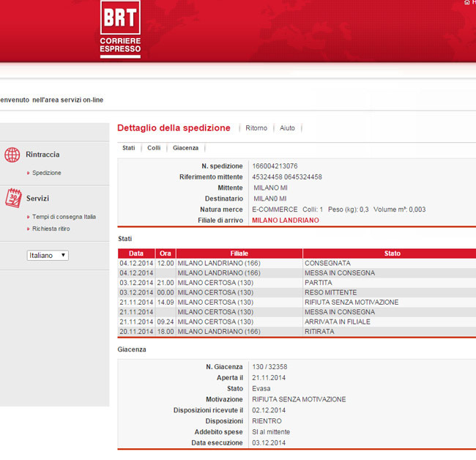The width and height of the screenshot is (476, 460).
Task: Switch to the Stati tab
Action: point(129,148)
